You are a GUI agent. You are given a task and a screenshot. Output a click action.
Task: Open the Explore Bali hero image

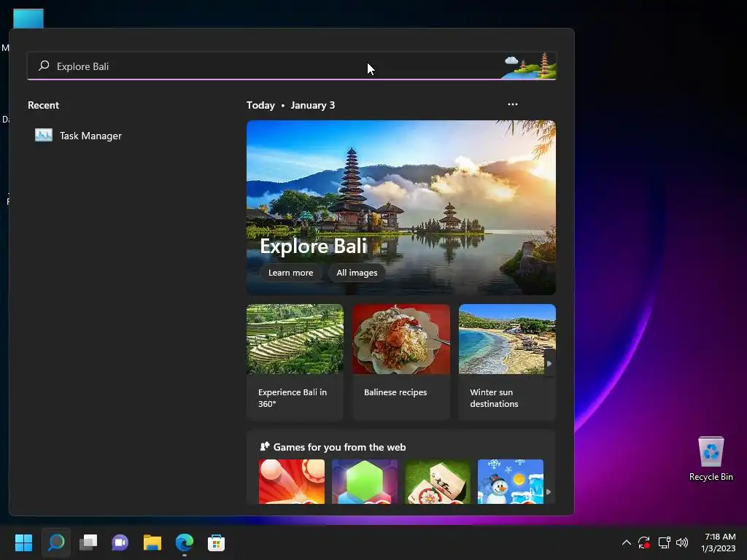click(401, 207)
